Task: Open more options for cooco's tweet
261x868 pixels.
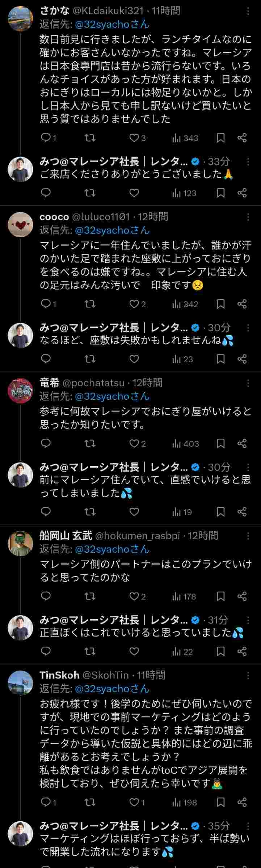Action: [x=248, y=217]
